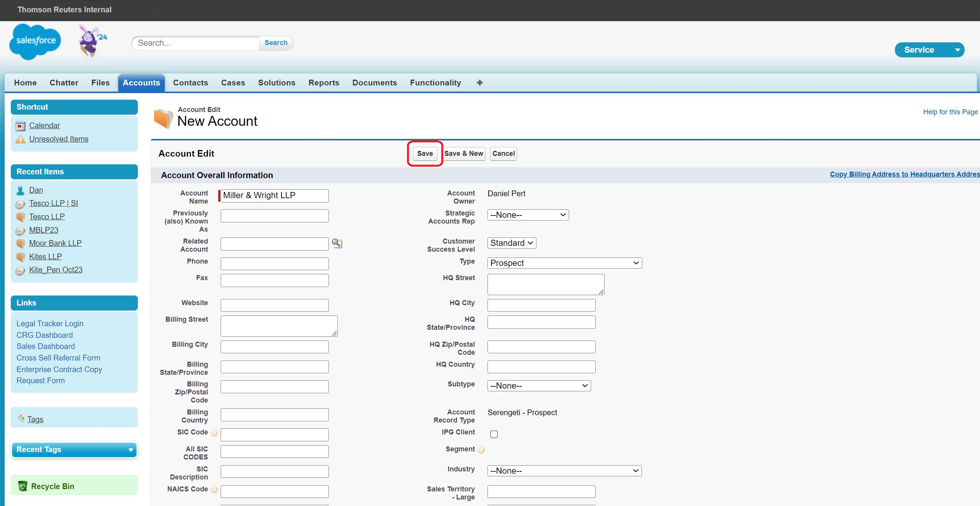The height and width of the screenshot is (506, 980).
Task: Click the icon beside Tesco LLP | SI
Action: coord(20,204)
